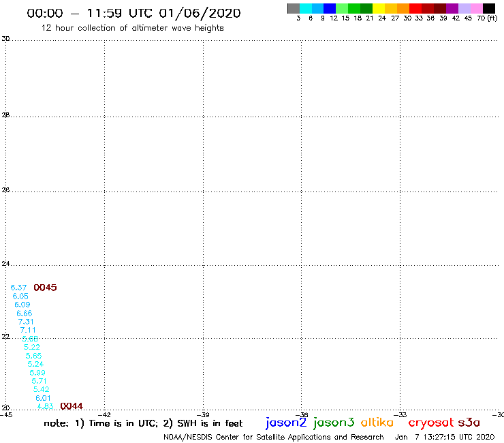The width and height of the screenshot is (504, 443).
Task: Click the 24 latitude axis label
Action: coord(5,264)
